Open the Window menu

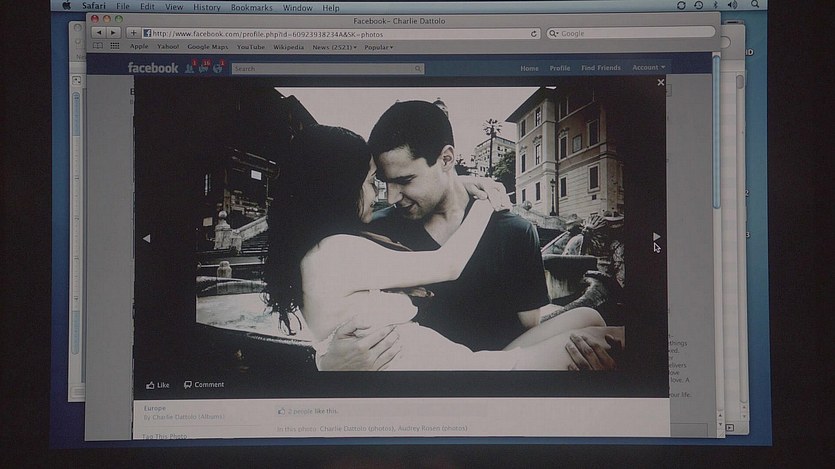pyautogui.click(x=297, y=8)
